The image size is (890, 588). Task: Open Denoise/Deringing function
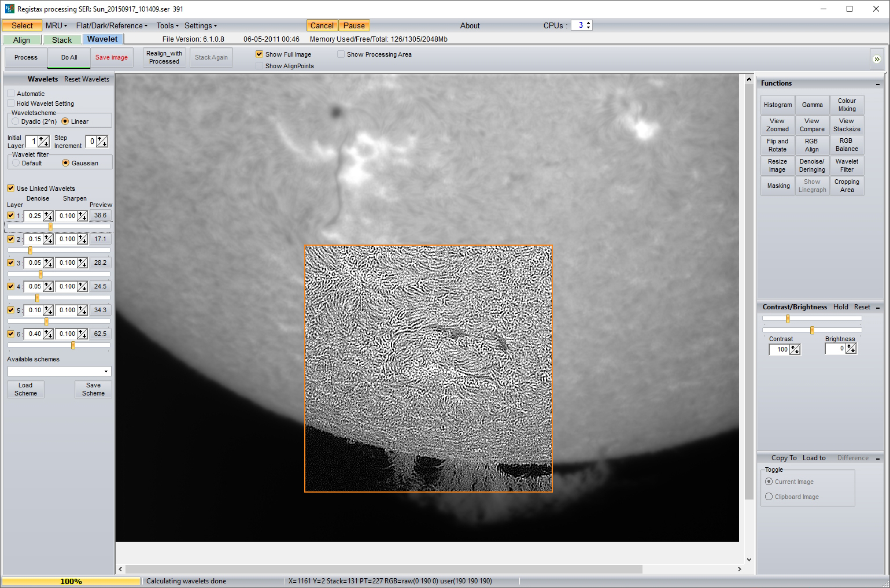pyautogui.click(x=812, y=165)
